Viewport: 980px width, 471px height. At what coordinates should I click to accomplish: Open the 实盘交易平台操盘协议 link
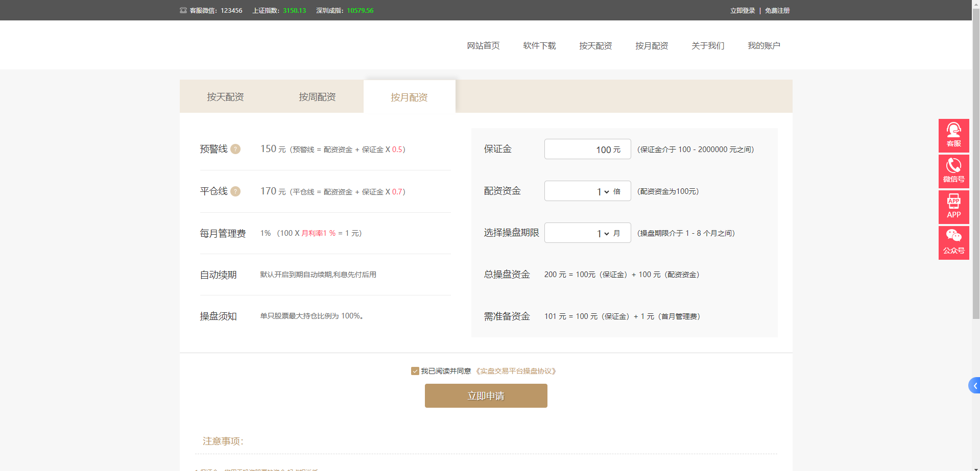pos(516,371)
